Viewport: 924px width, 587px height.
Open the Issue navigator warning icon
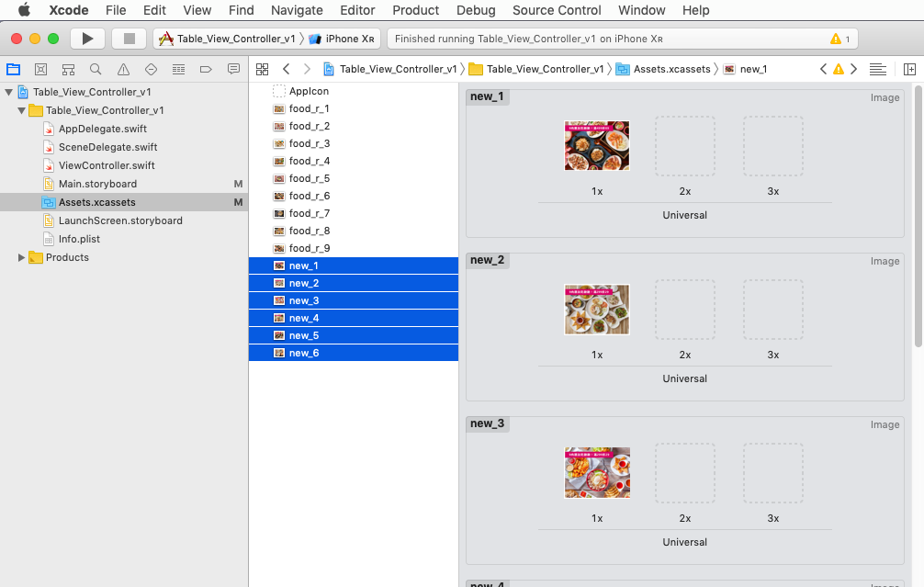(123, 70)
